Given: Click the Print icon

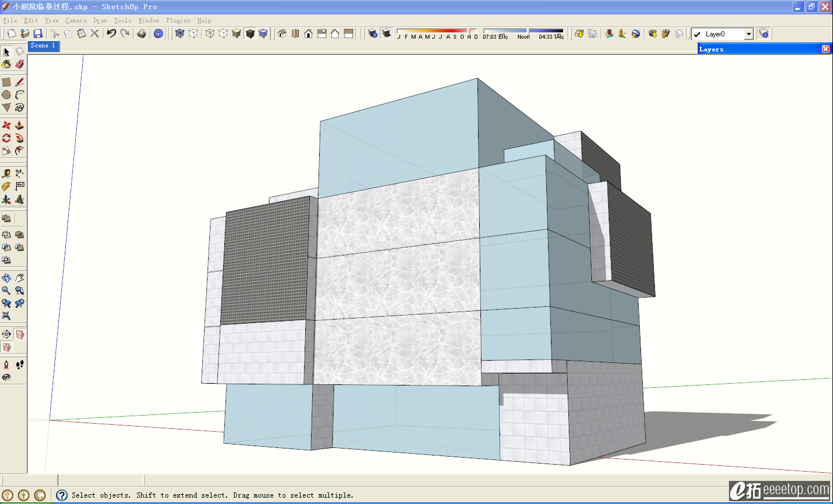Looking at the screenshot, I should point(142,34).
